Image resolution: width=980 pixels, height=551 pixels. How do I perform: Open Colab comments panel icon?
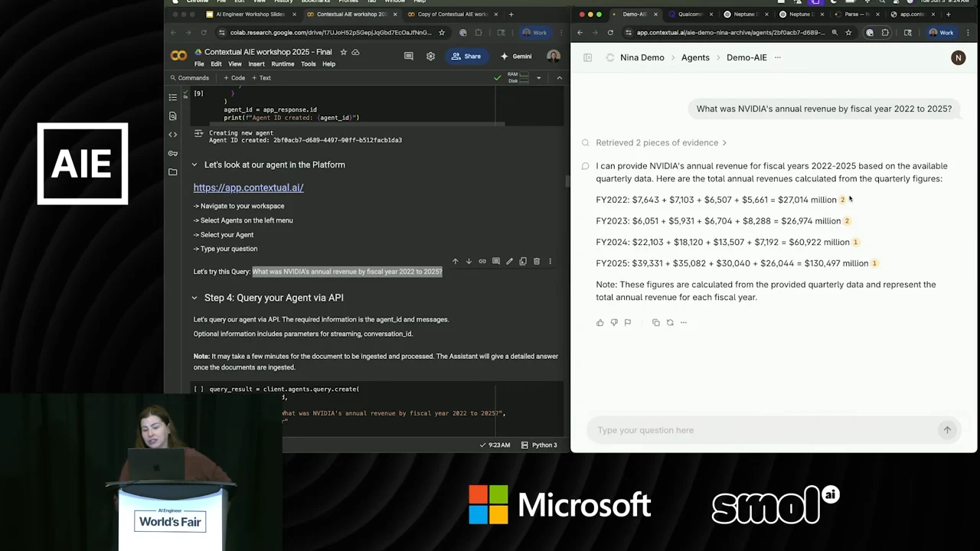(x=409, y=56)
